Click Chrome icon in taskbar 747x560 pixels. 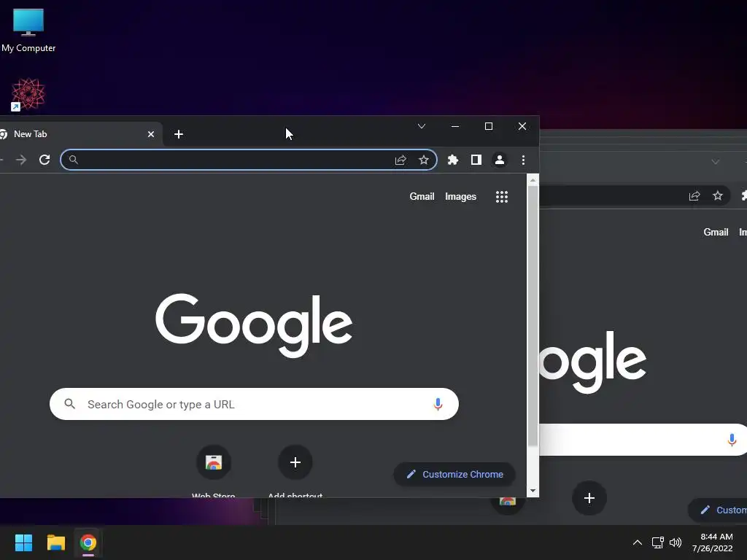pos(88,542)
